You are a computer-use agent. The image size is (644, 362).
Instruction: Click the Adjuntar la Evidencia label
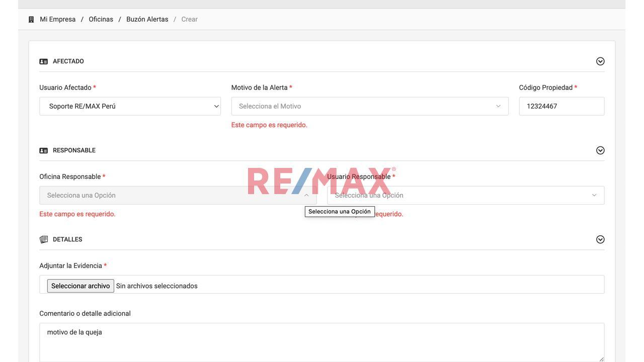(x=73, y=265)
